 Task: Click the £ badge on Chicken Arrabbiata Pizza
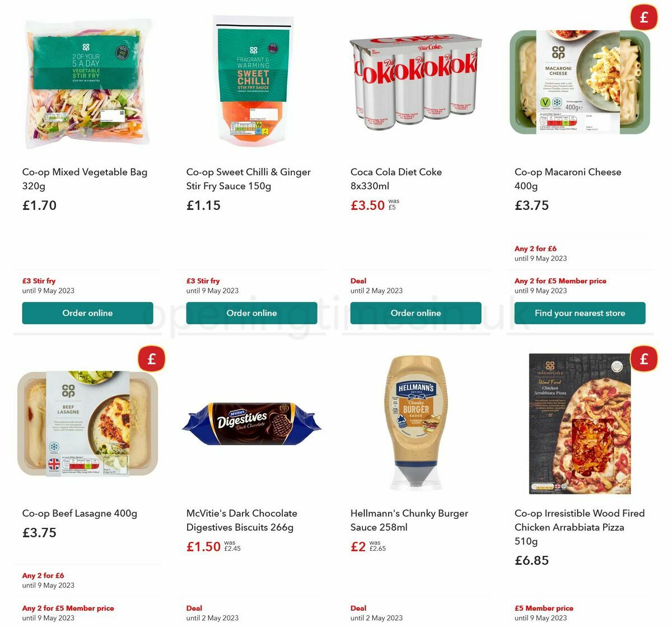pyautogui.click(x=643, y=359)
